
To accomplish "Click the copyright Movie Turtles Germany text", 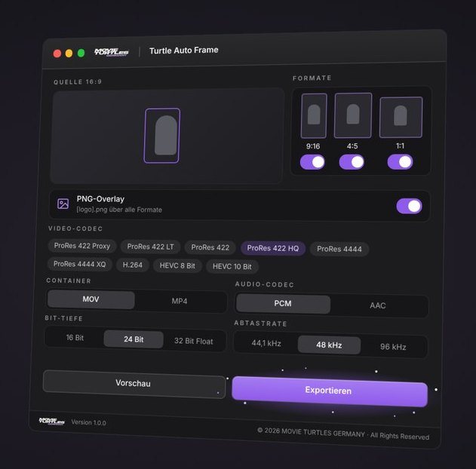I will 343,434.
